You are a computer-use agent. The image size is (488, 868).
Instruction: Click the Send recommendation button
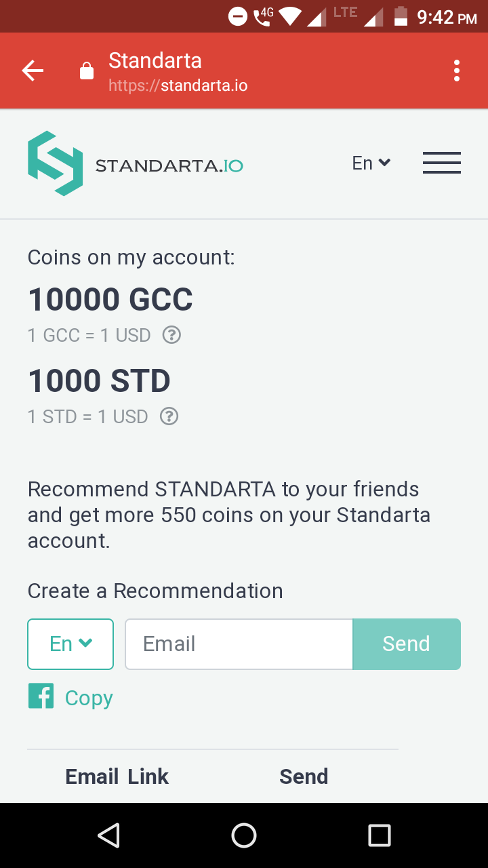click(406, 644)
